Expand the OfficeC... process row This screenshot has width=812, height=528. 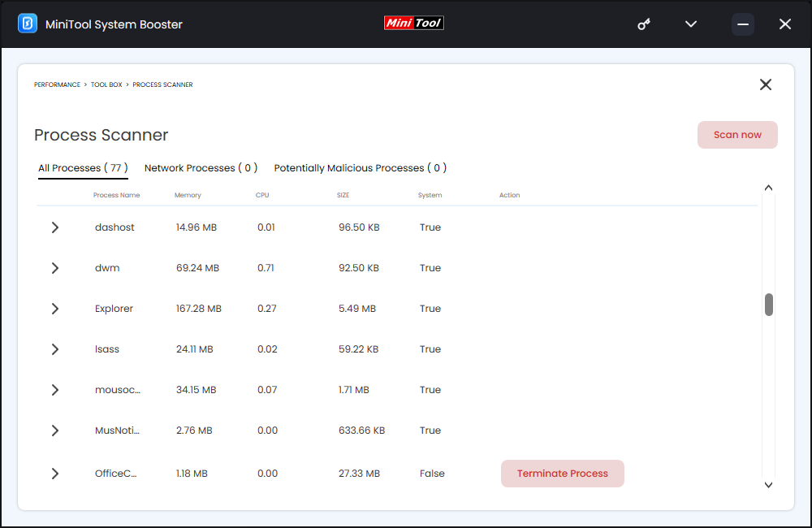coord(55,474)
